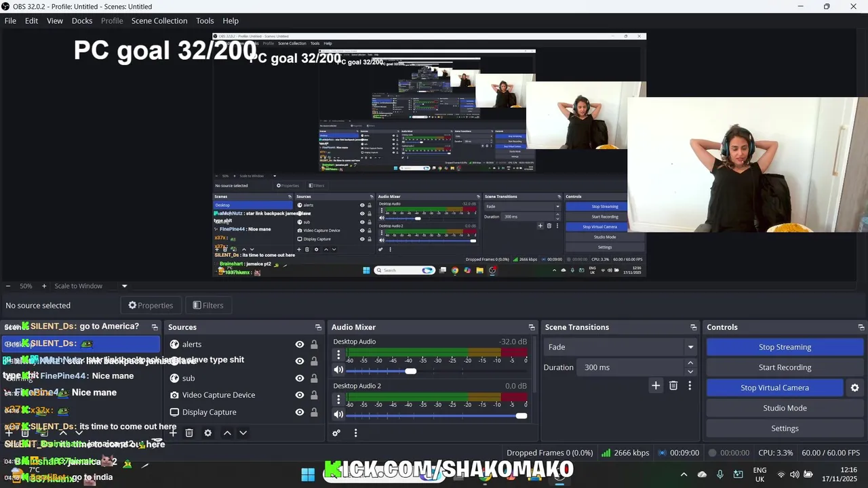Screen dimensions: 868x488
Task: Open the Edit menu
Action: coord(31,21)
